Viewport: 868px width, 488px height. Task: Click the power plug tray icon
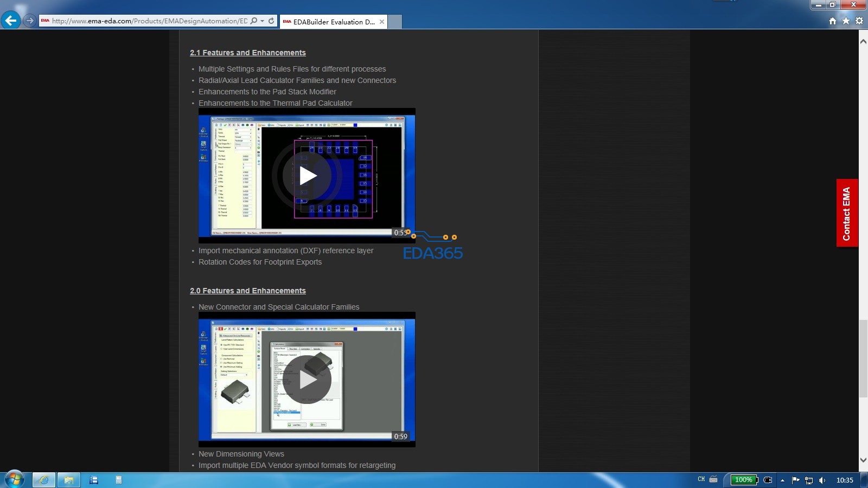pos(768,480)
